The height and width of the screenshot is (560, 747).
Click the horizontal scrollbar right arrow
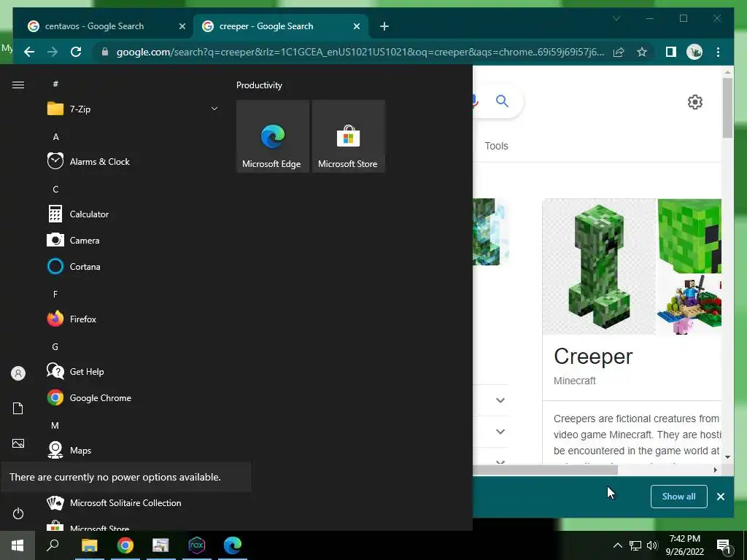715,470
